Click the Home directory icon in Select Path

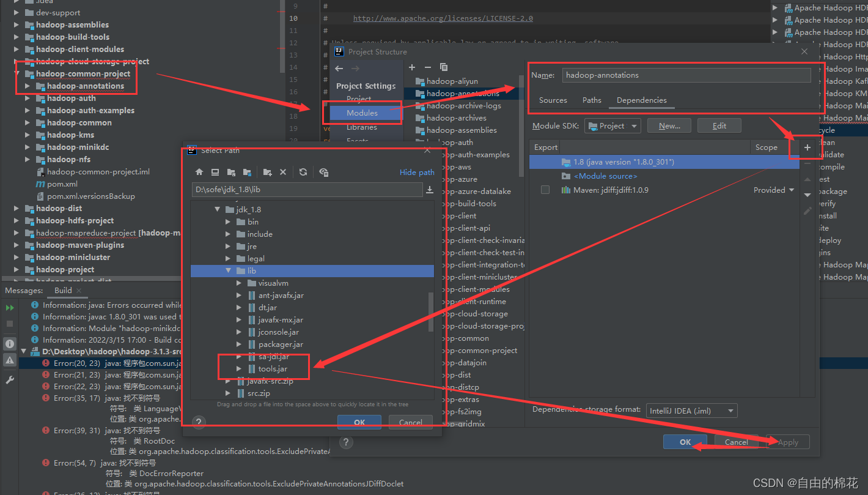199,172
